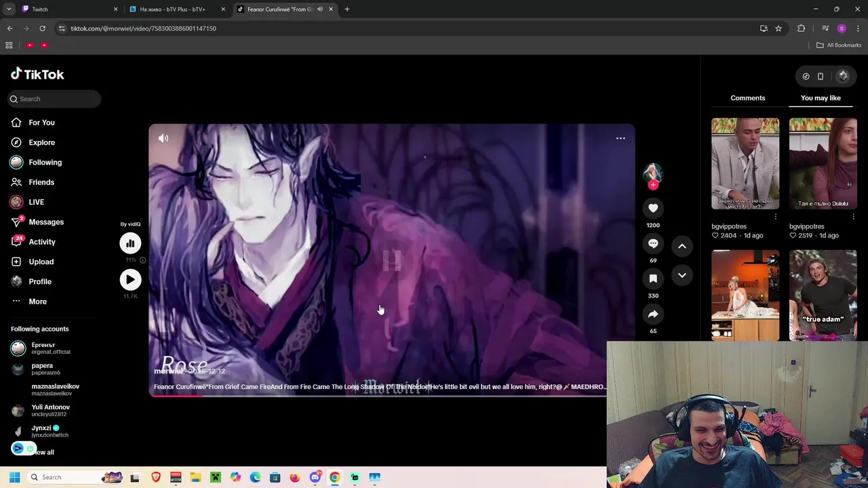Open the 'true adam' video thumbnail

point(823,295)
